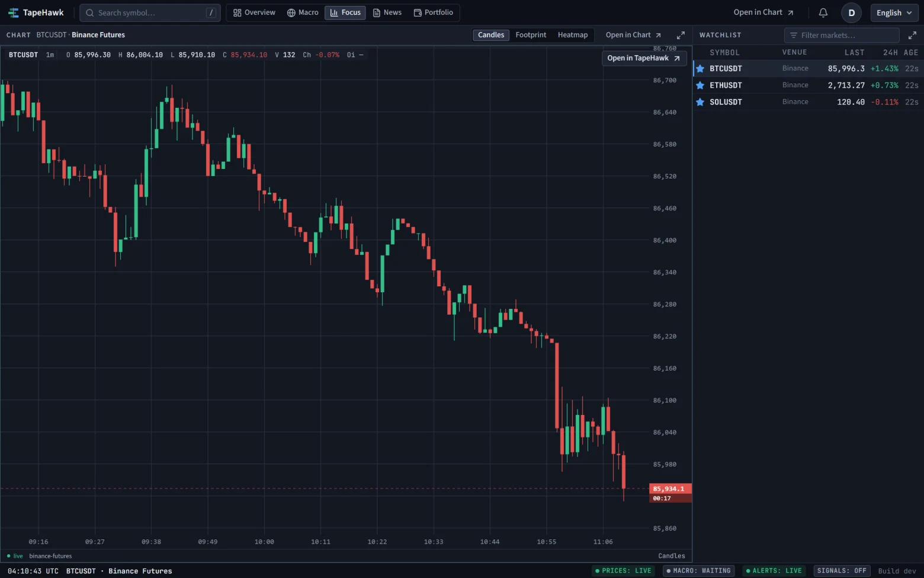Focus the Search symbol field

[150, 12]
